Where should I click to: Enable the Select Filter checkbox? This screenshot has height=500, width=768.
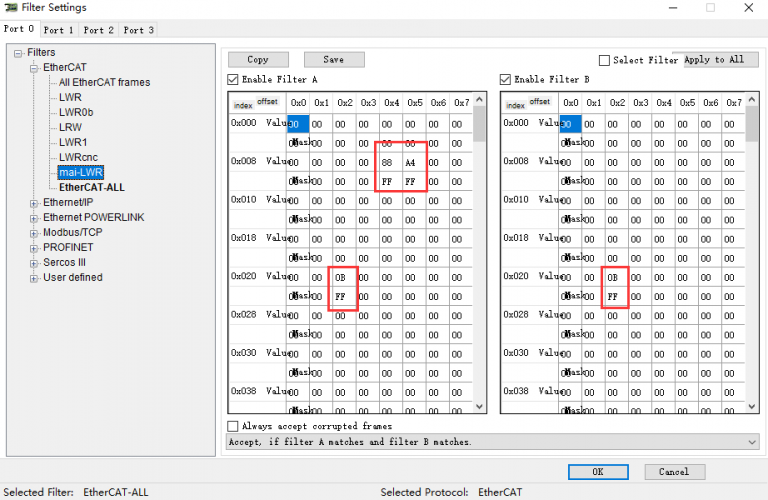click(604, 60)
